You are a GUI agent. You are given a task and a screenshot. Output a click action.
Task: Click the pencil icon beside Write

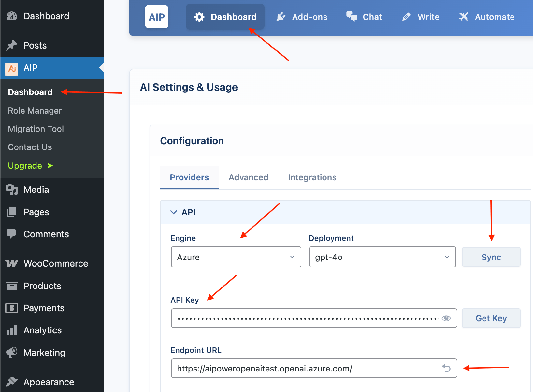pyautogui.click(x=406, y=17)
